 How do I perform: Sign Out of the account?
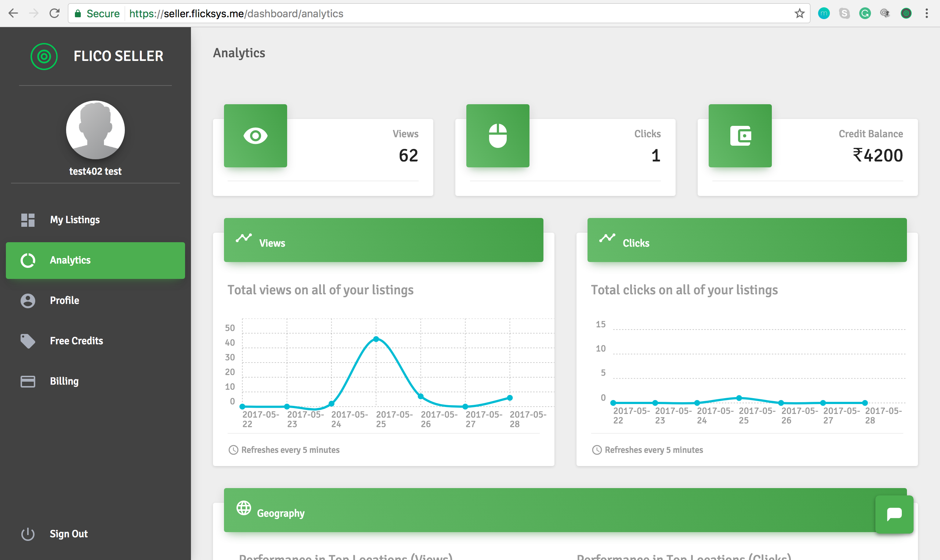68,534
